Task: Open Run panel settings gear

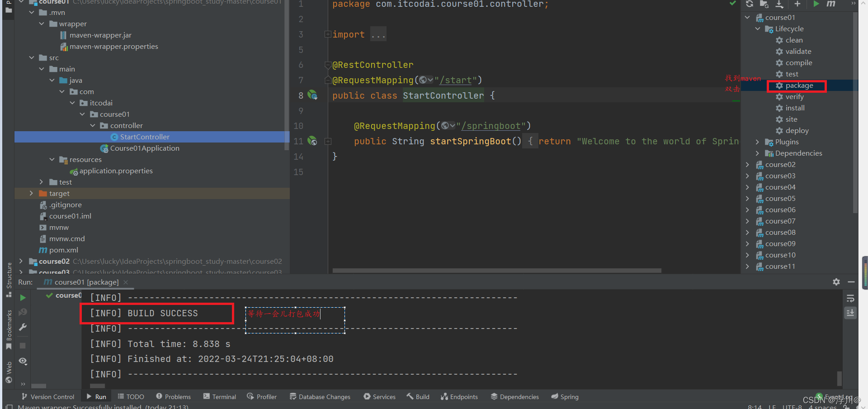Action: 836,282
